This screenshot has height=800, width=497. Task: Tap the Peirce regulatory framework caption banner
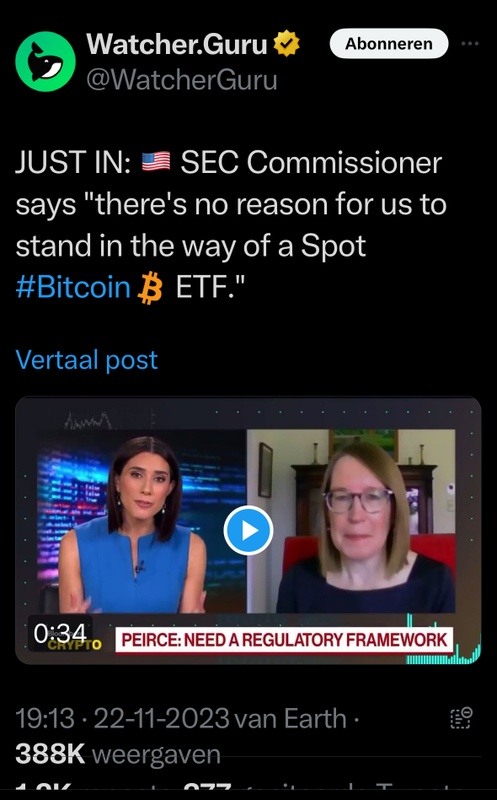284,640
